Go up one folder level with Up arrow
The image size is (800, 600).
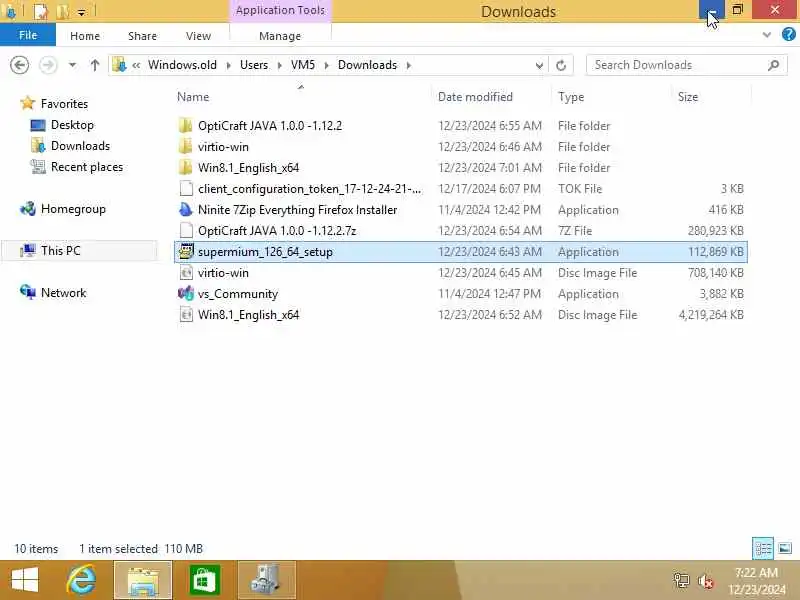click(94, 65)
